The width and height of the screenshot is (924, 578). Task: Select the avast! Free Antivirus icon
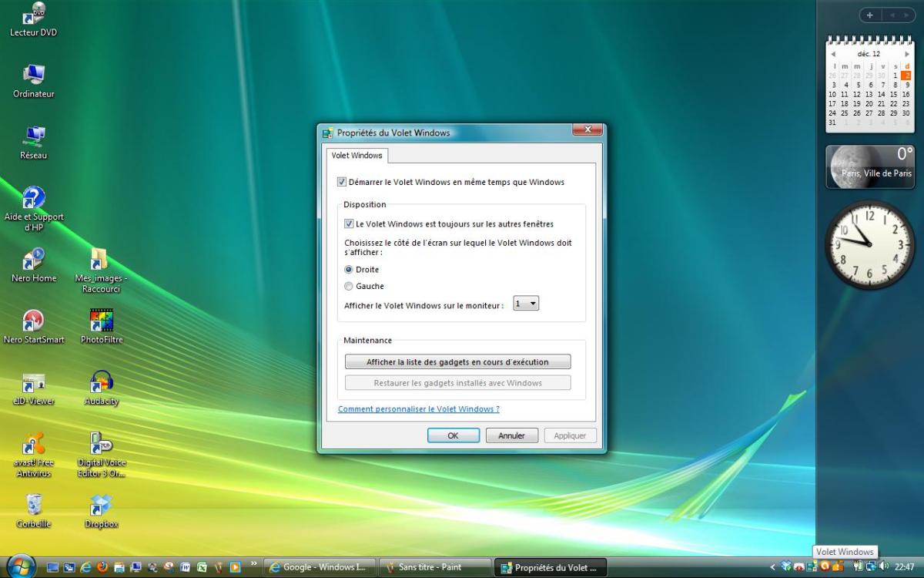coord(33,455)
